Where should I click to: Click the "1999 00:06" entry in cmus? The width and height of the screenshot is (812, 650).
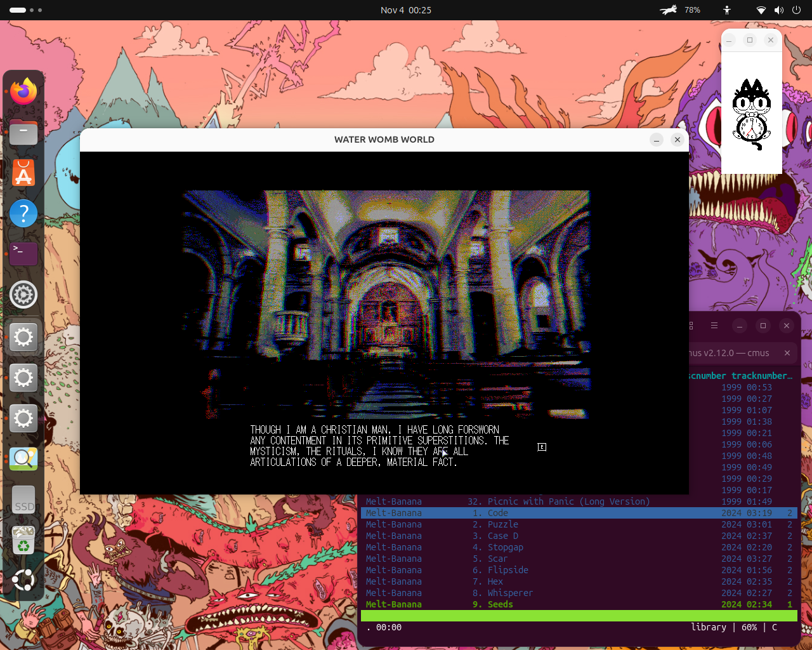747,444
